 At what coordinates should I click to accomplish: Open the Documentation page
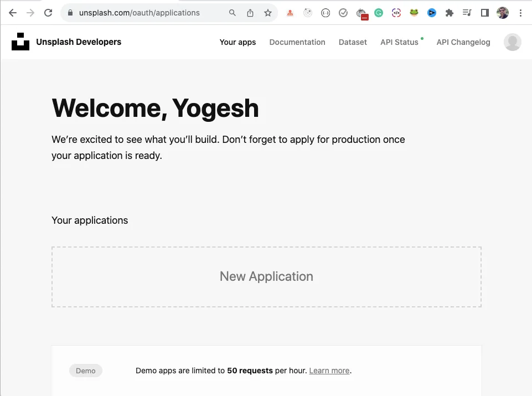(x=297, y=42)
